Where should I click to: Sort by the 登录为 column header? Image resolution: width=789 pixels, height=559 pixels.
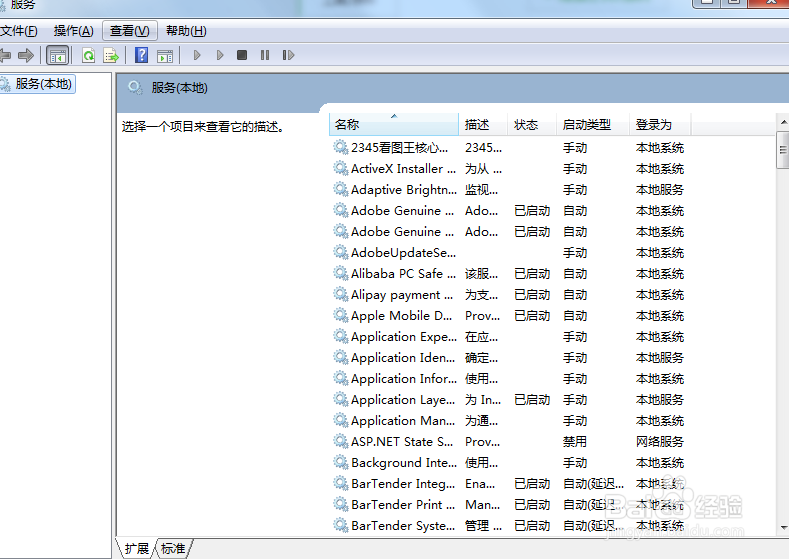coord(660,124)
